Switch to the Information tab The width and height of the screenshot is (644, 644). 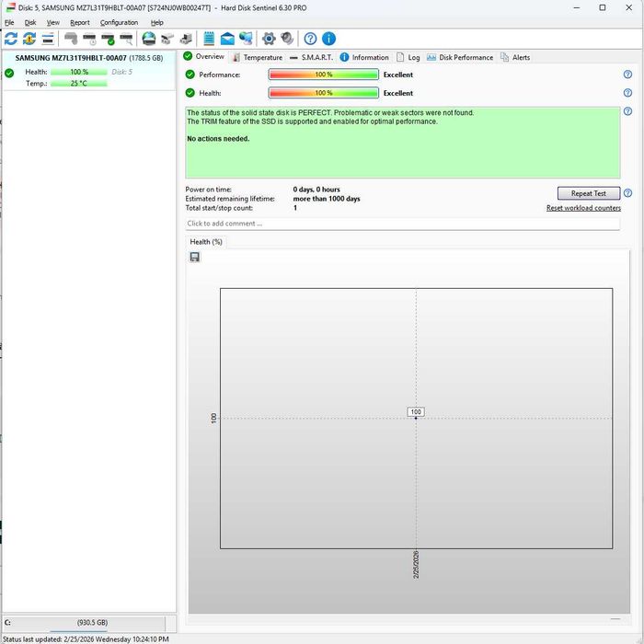pos(364,57)
